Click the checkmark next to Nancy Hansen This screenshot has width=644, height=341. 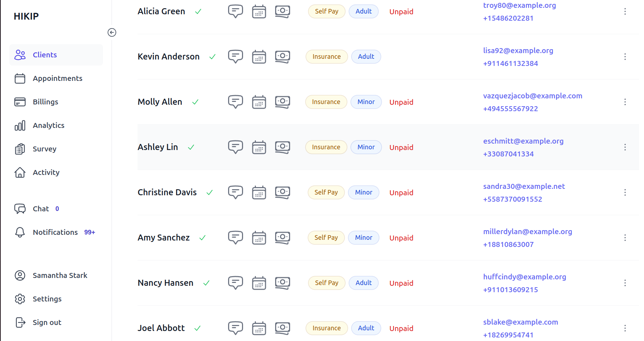pos(206,283)
